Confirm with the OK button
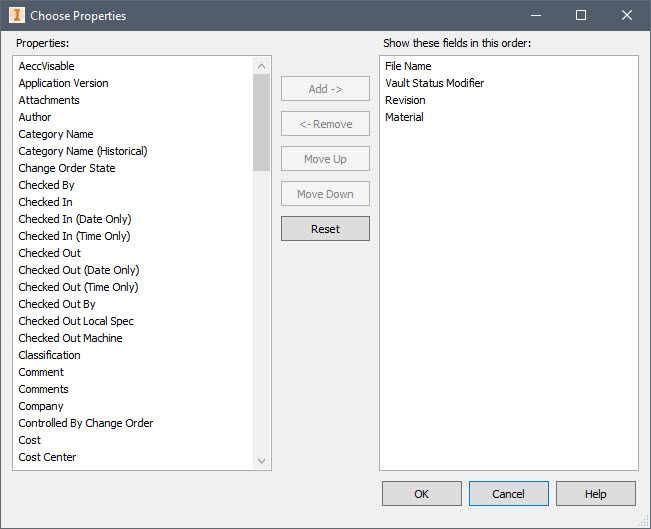 pos(422,494)
